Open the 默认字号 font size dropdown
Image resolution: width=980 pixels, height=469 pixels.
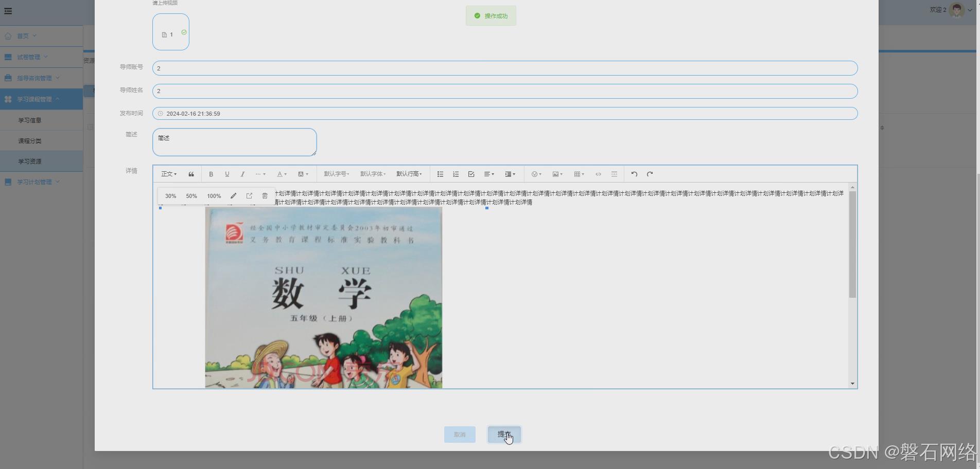tap(337, 174)
